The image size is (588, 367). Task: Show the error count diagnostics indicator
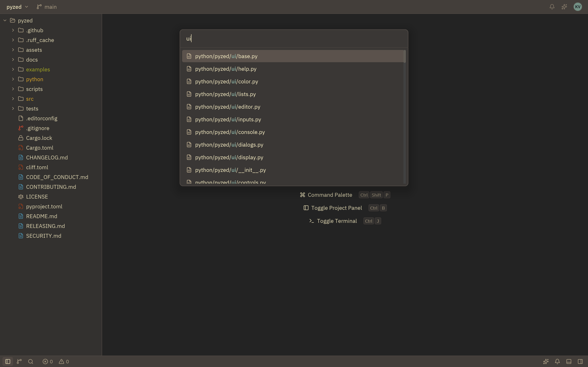click(48, 361)
